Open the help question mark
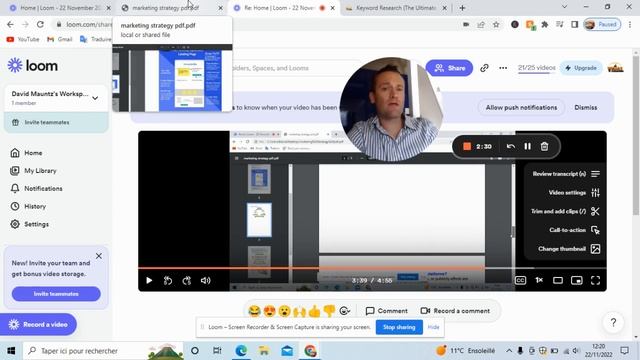Image resolution: width=640 pixels, height=360 pixels. click(x=613, y=322)
